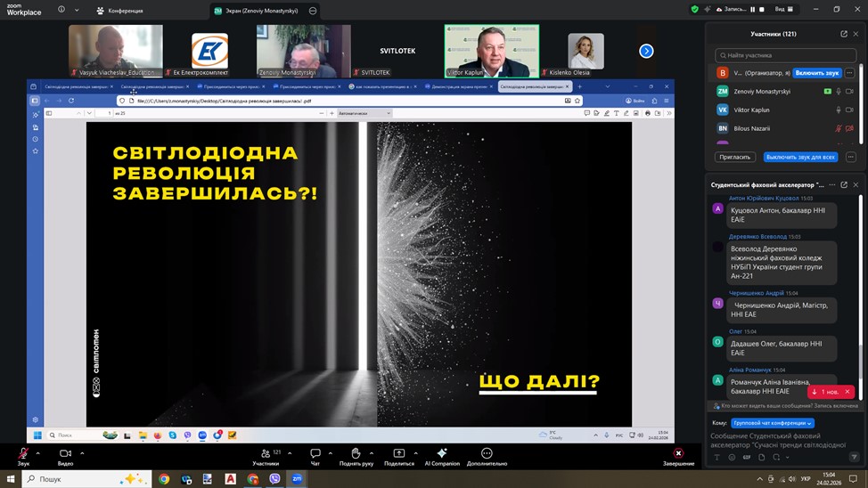Expand arrow beside the Чат toolbar button

331,453
